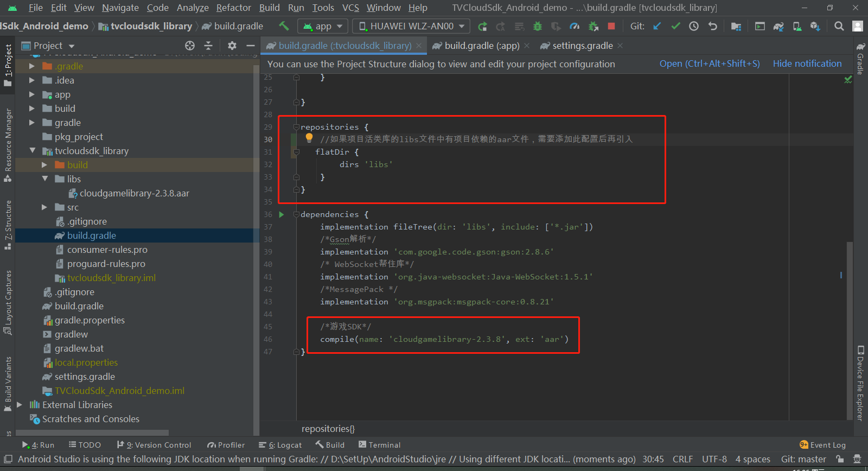Screen dimensions: 868x471
Task: Open the Refactor menu
Action: (234, 8)
